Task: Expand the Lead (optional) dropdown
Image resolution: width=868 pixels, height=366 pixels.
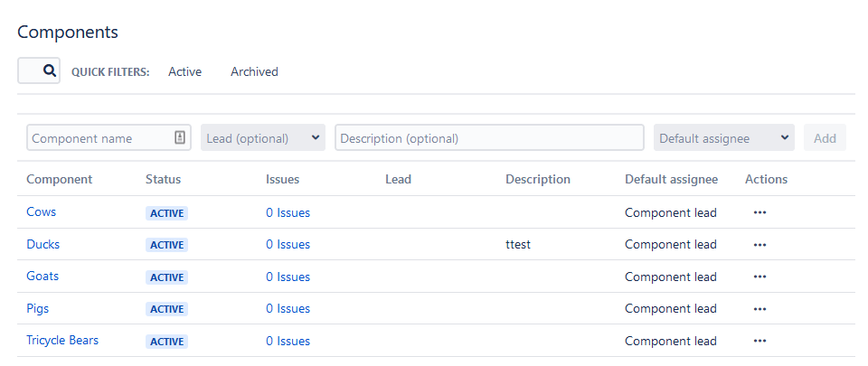Action: [x=263, y=138]
